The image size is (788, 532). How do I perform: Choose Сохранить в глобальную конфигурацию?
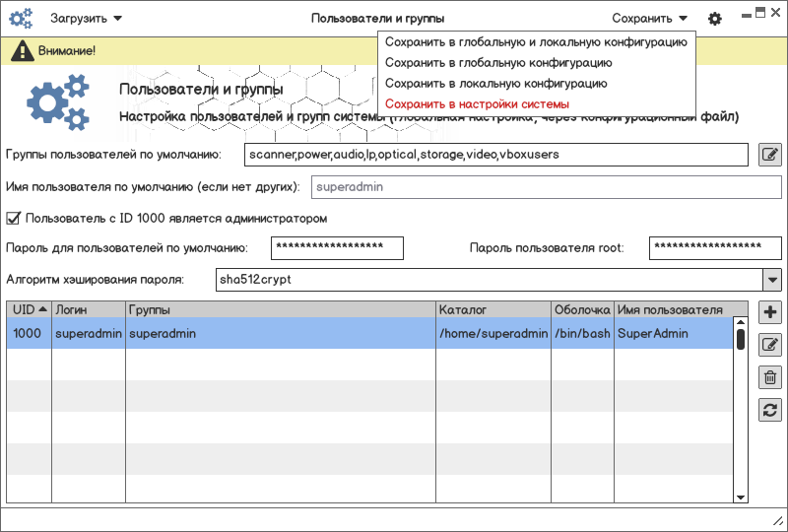pos(498,63)
